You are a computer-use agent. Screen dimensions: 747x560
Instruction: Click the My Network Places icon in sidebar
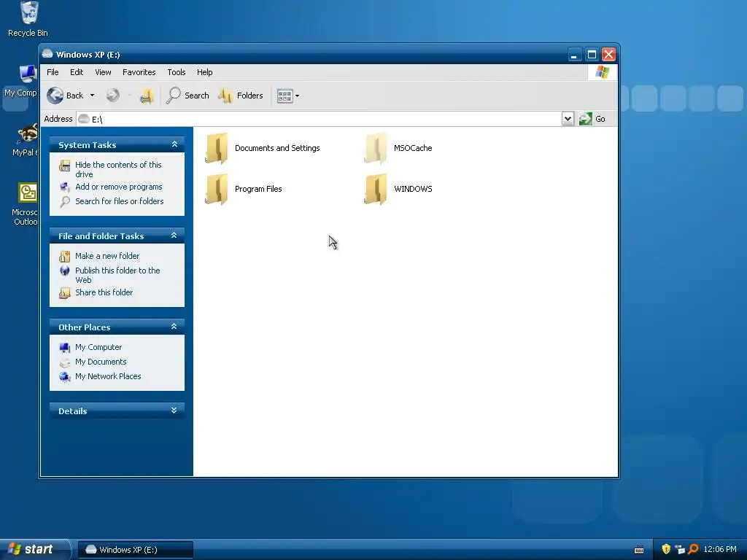coord(65,377)
